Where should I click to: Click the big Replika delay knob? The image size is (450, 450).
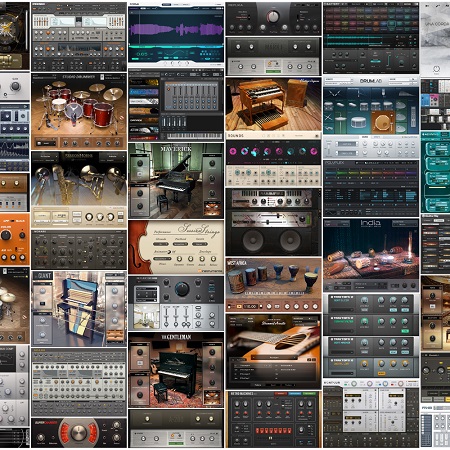click(273, 17)
